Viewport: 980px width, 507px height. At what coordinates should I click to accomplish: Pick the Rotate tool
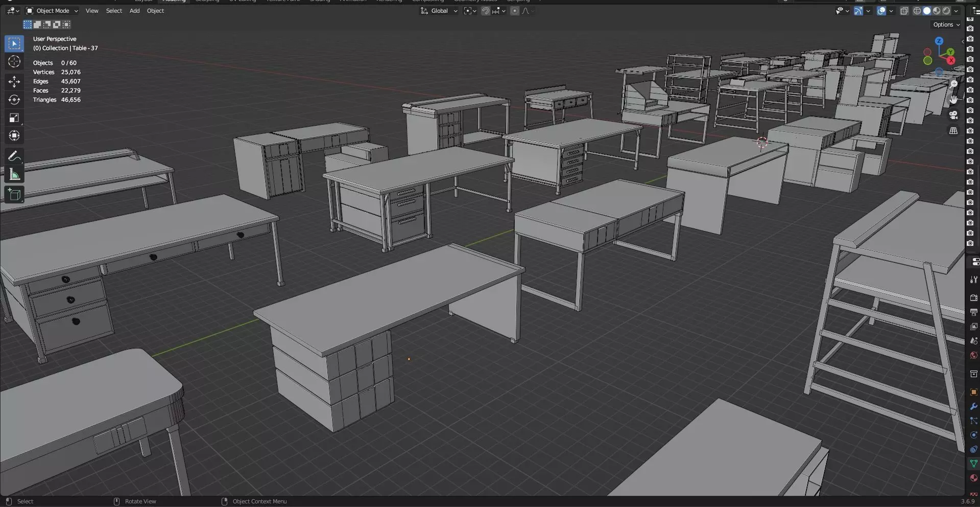tap(14, 100)
